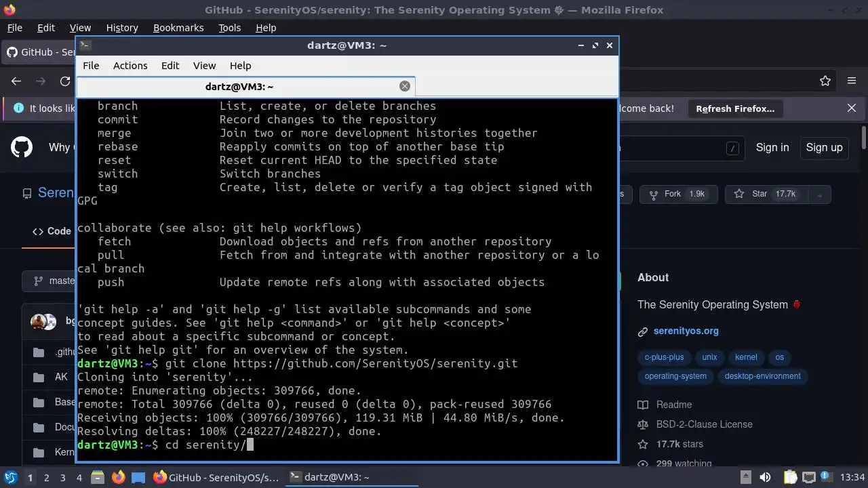
Task: Click the clipboard tray icon
Action: click(x=790, y=478)
